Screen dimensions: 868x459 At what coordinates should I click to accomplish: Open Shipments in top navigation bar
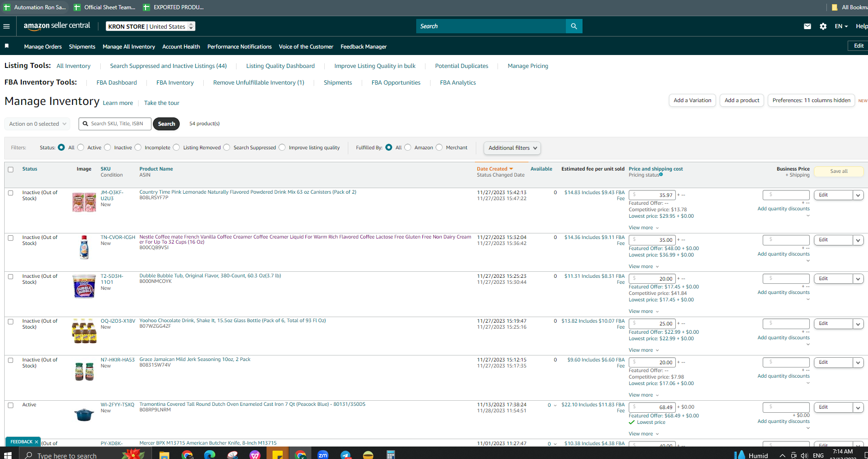pos(82,47)
